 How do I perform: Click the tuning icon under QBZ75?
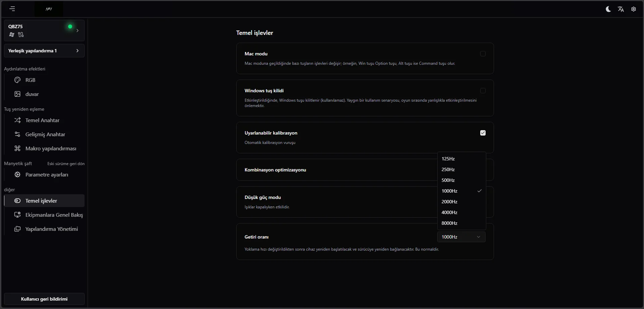pos(21,35)
